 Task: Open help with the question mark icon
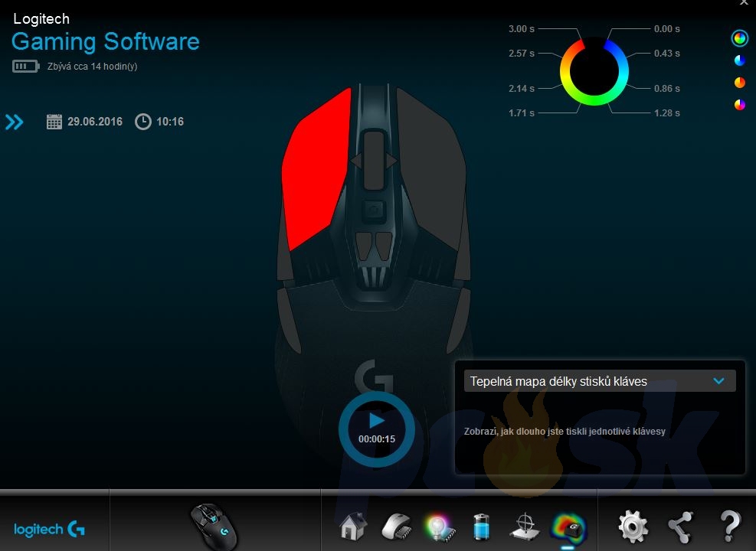tap(730, 526)
